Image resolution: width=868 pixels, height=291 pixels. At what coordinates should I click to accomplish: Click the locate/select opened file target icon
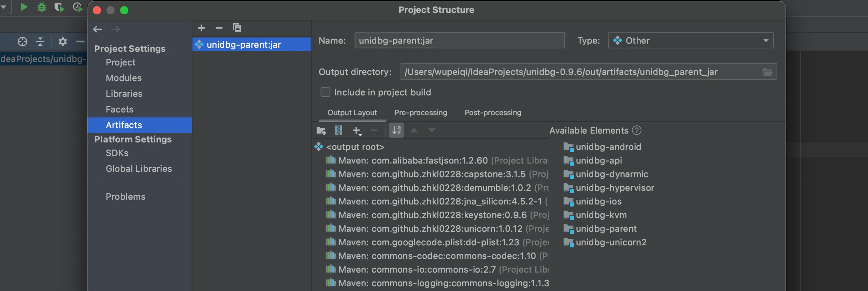[x=23, y=42]
